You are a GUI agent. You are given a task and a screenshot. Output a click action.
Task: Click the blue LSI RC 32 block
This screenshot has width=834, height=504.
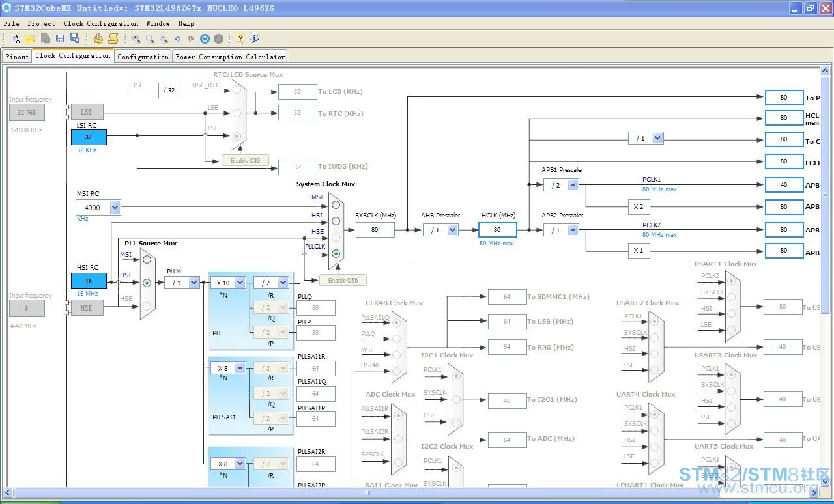89,137
